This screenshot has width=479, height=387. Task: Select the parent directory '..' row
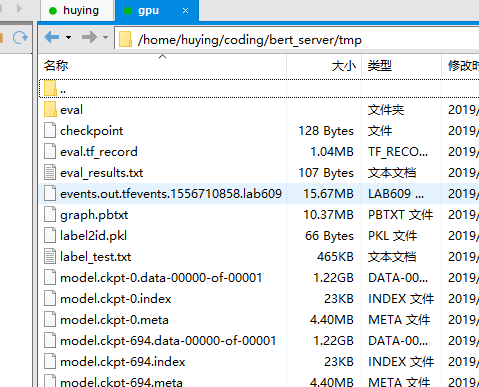pos(259,89)
